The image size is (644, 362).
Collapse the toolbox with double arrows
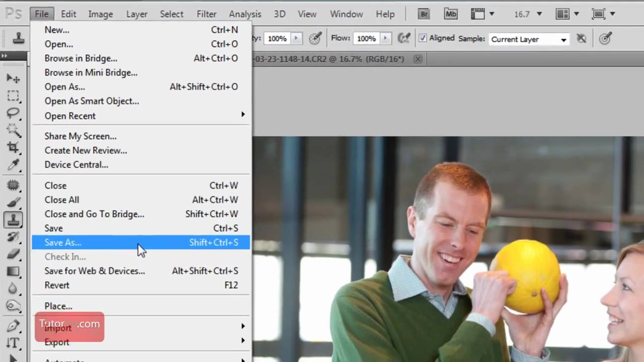click(5, 56)
